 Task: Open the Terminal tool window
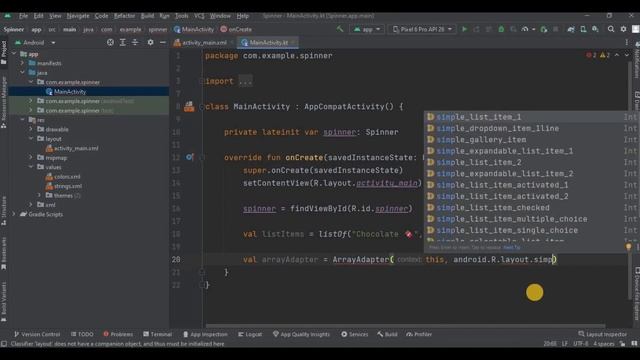(158, 334)
